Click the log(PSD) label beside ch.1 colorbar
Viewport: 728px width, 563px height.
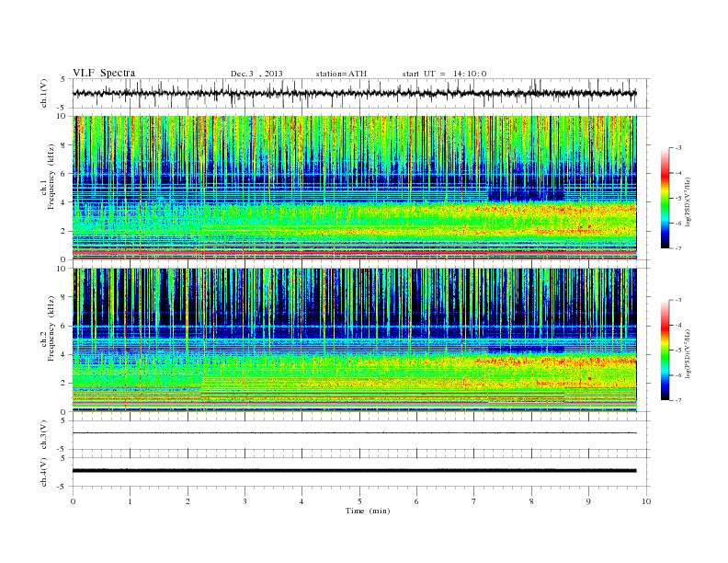click(x=688, y=202)
